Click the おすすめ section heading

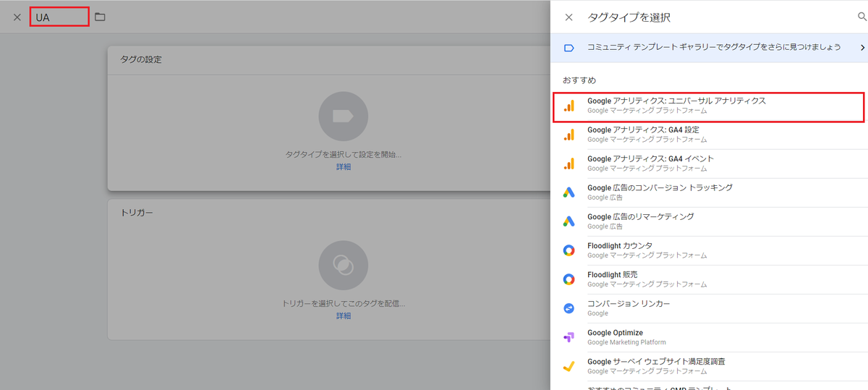coord(579,80)
